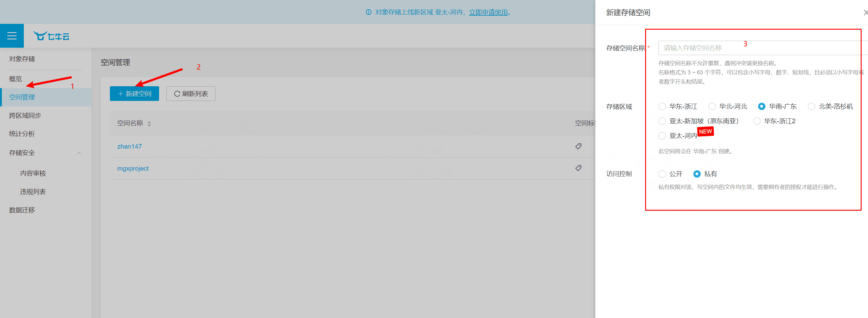The image size is (868, 318).
Task: Set access control to 公开
Action: (x=662, y=174)
